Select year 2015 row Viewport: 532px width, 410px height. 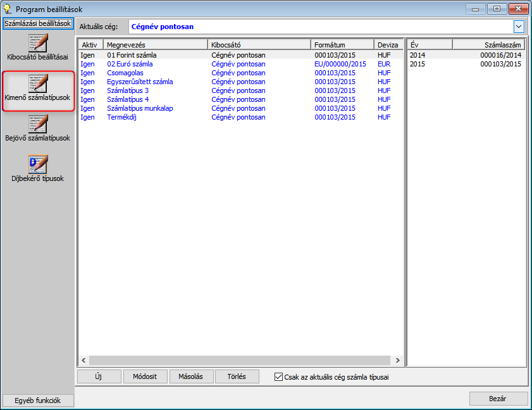click(466, 64)
